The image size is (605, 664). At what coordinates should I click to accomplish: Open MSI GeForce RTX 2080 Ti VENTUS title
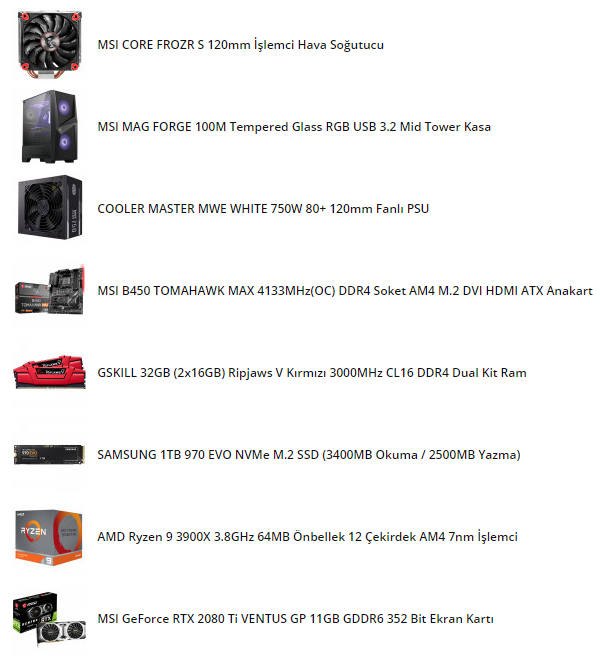(x=295, y=619)
